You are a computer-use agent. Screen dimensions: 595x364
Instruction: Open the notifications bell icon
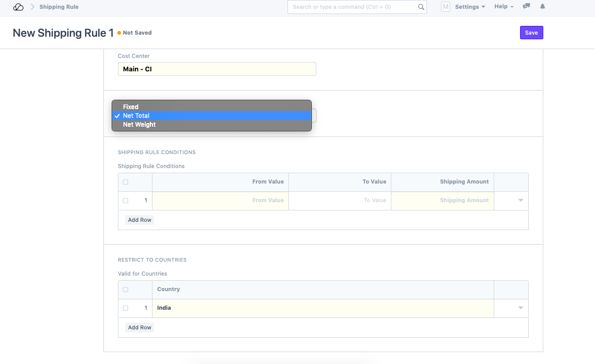click(x=542, y=7)
